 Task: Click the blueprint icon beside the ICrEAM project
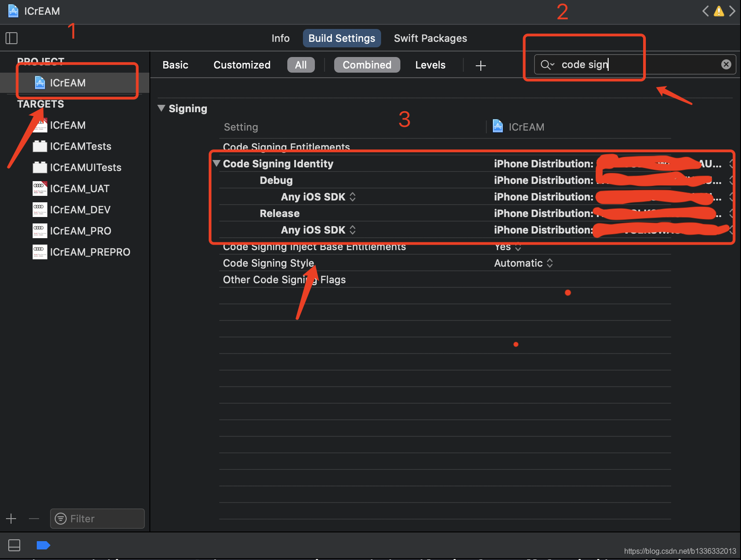tap(40, 83)
